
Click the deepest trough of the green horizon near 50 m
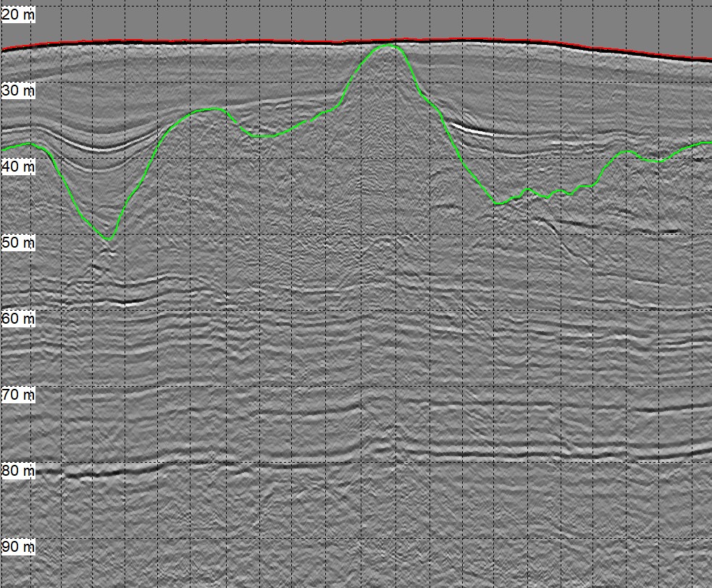109,239
